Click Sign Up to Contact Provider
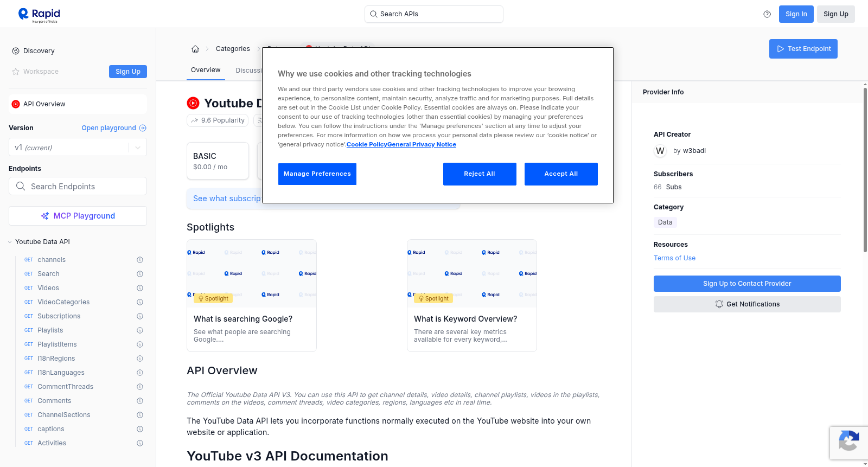868x467 pixels. (x=747, y=284)
